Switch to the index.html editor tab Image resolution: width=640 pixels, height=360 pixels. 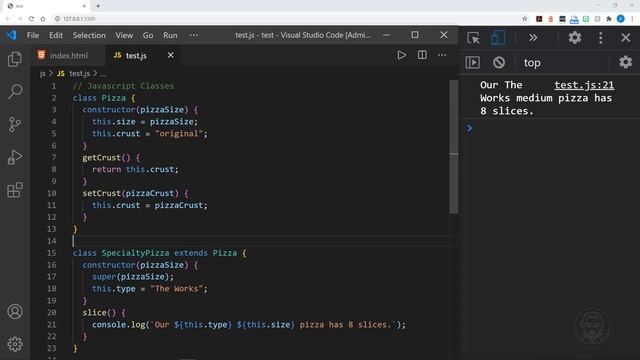[68, 55]
